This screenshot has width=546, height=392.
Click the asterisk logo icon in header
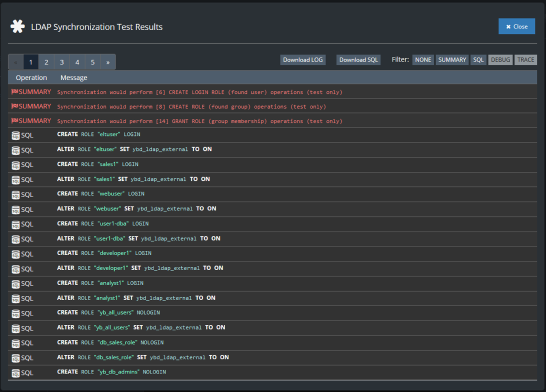[17, 26]
